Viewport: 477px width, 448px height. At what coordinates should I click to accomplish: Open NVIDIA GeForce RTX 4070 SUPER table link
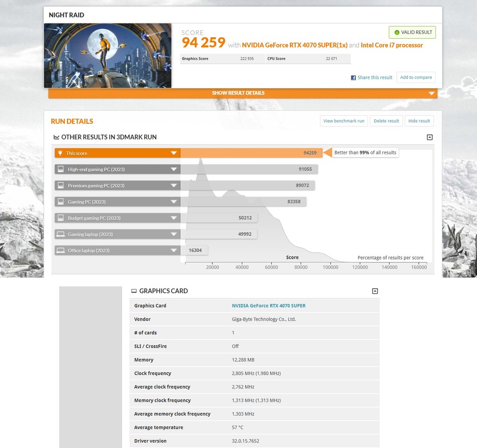coord(269,305)
